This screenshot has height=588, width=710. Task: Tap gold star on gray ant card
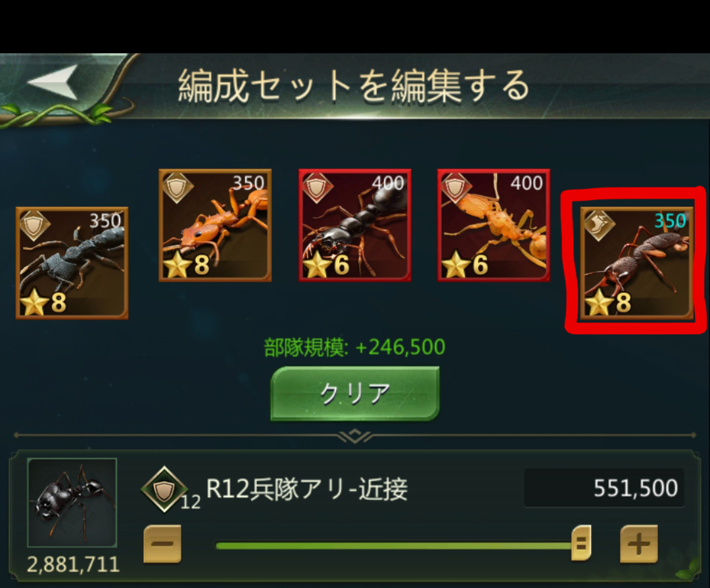34,303
